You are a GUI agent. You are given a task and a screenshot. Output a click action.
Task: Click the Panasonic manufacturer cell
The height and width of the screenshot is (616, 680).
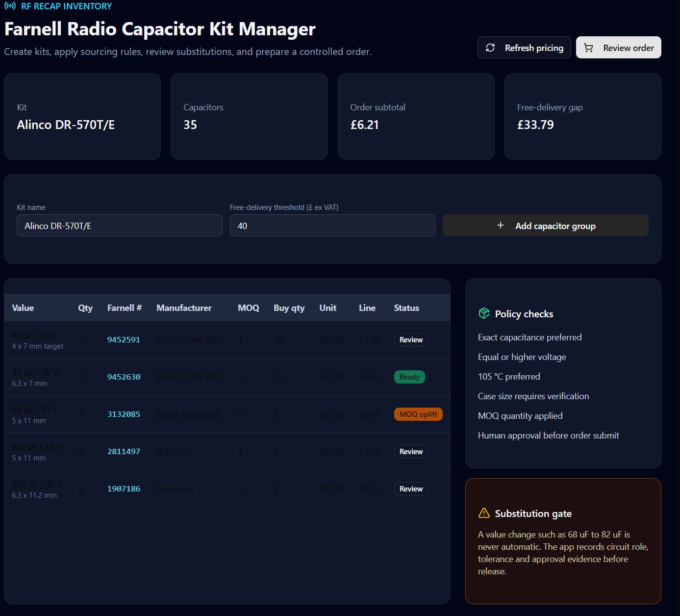(x=175, y=489)
